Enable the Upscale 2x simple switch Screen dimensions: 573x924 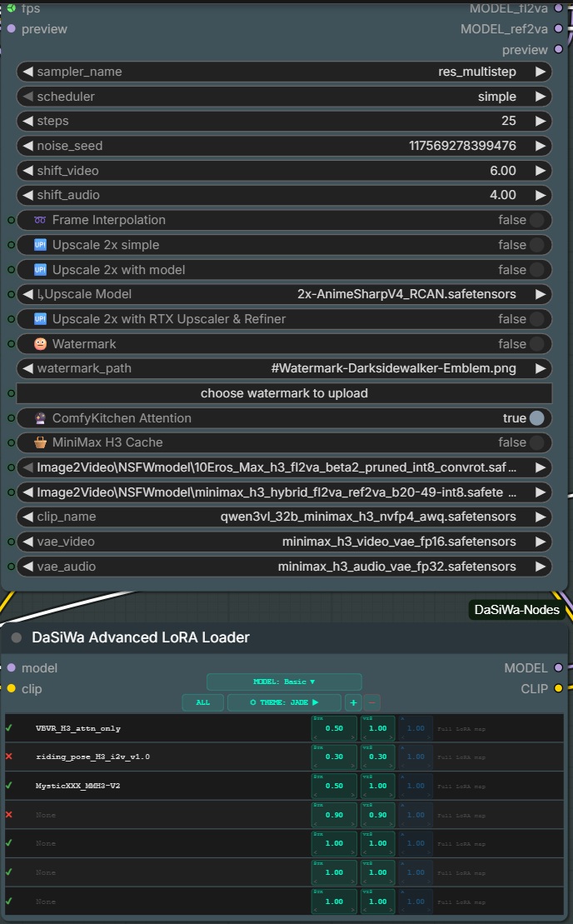click(x=536, y=245)
